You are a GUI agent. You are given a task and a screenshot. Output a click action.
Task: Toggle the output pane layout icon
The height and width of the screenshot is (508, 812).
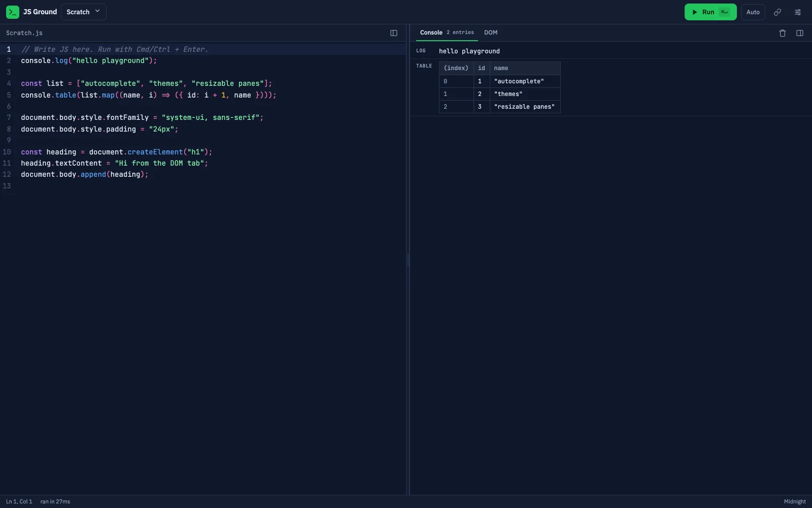[799, 33]
